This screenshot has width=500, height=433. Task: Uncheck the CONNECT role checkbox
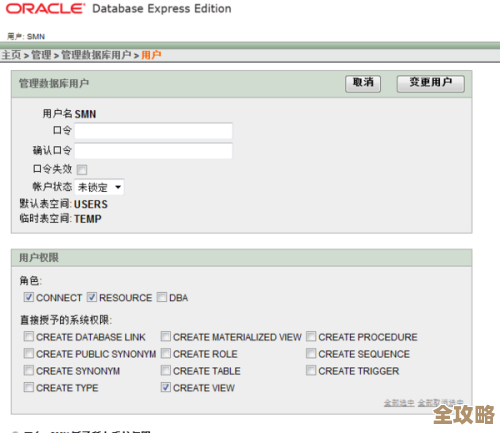(x=29, y=297)
